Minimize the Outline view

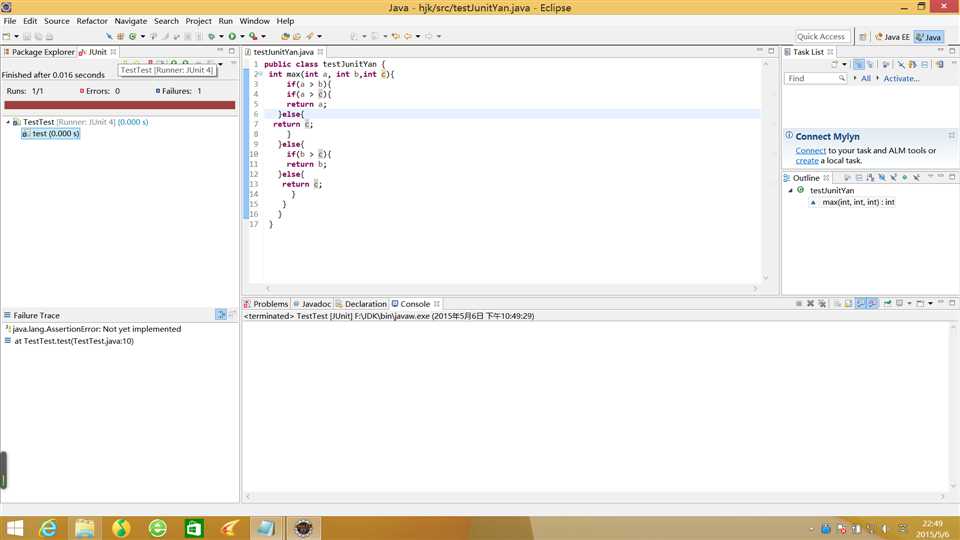[x=941, y=177]
